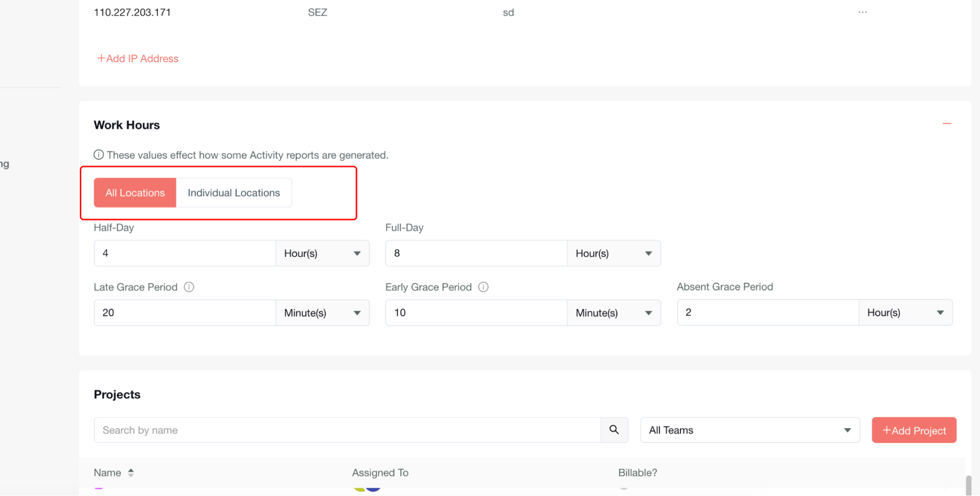Open the Half-Day unit dropdown

322,253
